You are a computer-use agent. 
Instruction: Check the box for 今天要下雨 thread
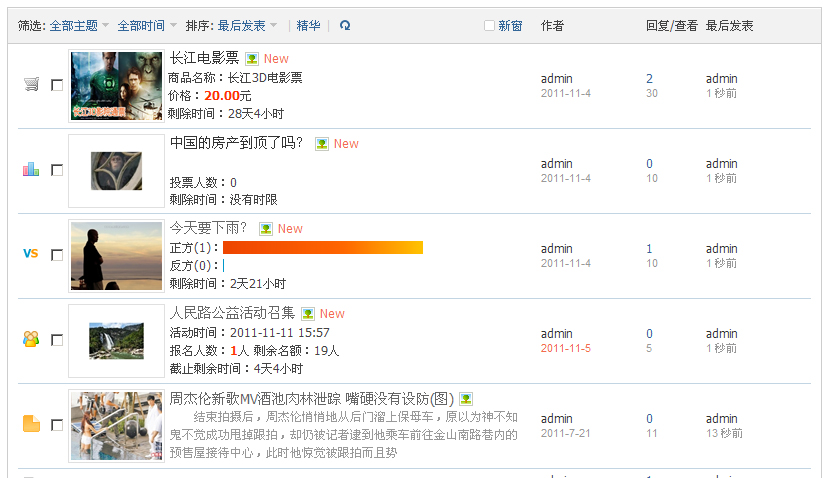[x=57, y=255]
